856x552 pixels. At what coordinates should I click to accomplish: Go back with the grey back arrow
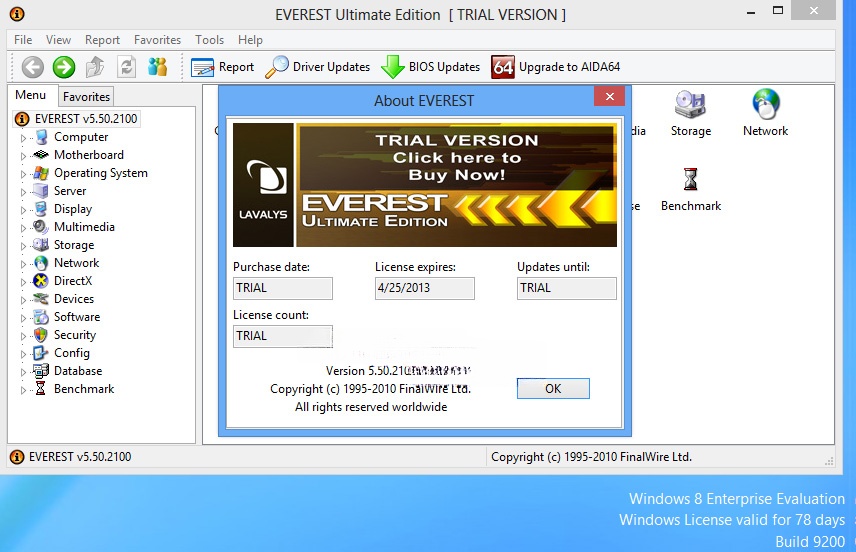tap(33, 67)
